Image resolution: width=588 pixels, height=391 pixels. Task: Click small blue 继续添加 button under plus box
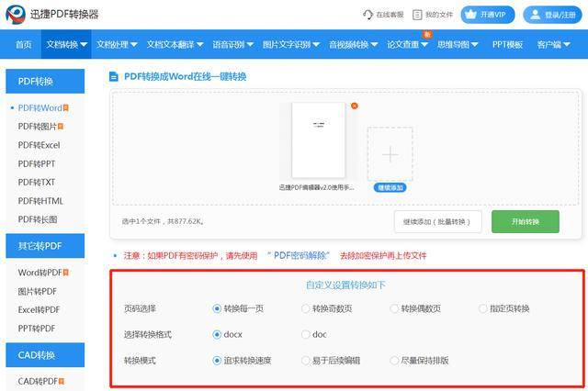click(390, 187)
